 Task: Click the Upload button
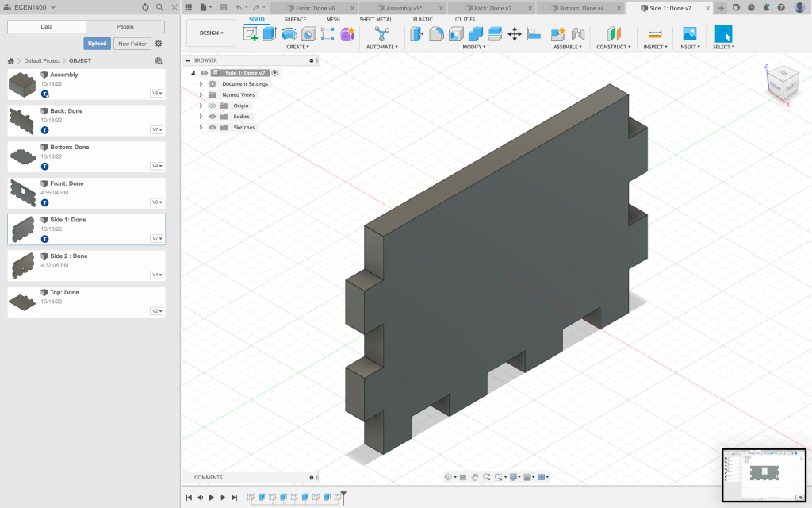pyautogui.click(x=97, y=44)
